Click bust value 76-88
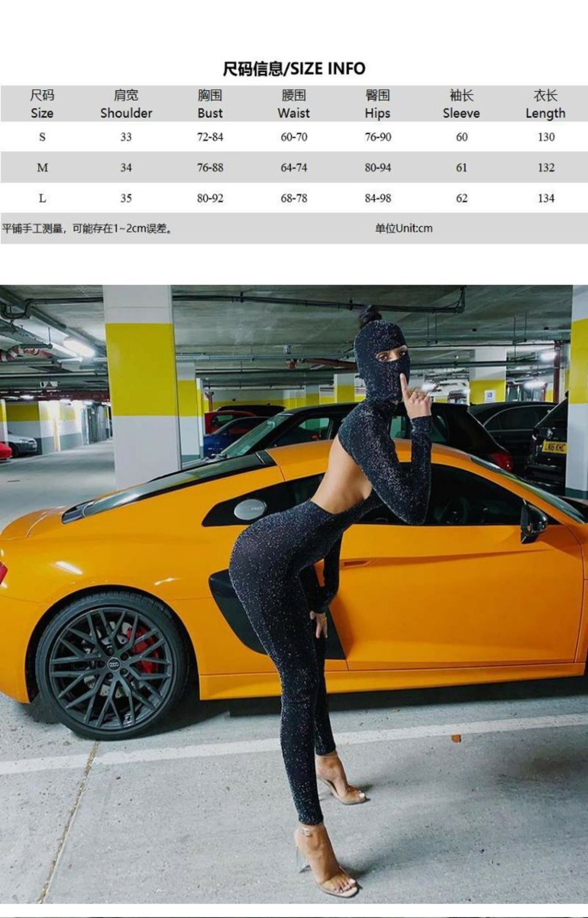Viewport: 588px width, 918px height. coord(210,168)
